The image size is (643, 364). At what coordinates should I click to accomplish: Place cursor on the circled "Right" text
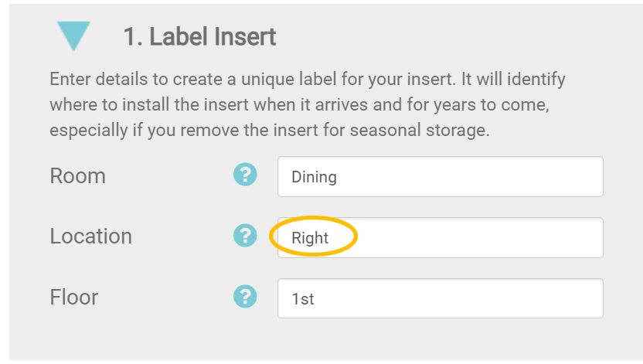click(x=310, y=238)
